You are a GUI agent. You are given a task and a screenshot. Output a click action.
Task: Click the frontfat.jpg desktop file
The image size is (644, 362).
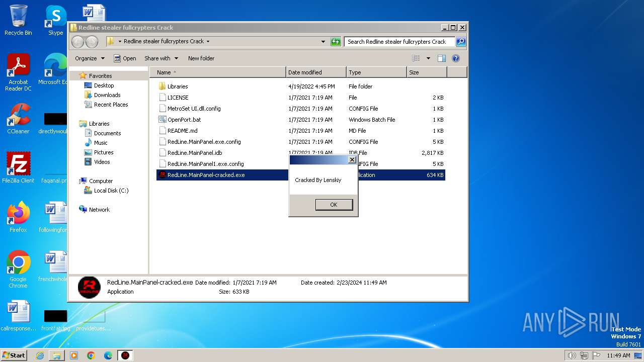coord(55,320)
